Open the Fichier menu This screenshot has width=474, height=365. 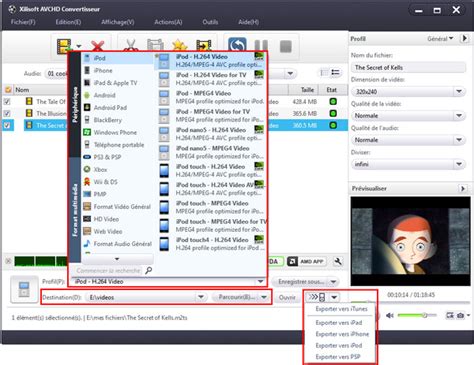(x=23, y=22)
